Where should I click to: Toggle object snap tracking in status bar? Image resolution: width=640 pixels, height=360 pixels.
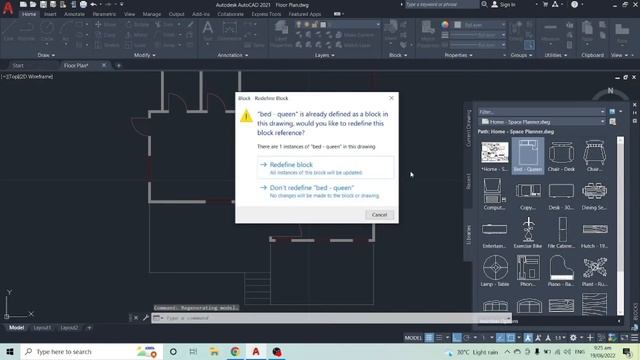500,338
